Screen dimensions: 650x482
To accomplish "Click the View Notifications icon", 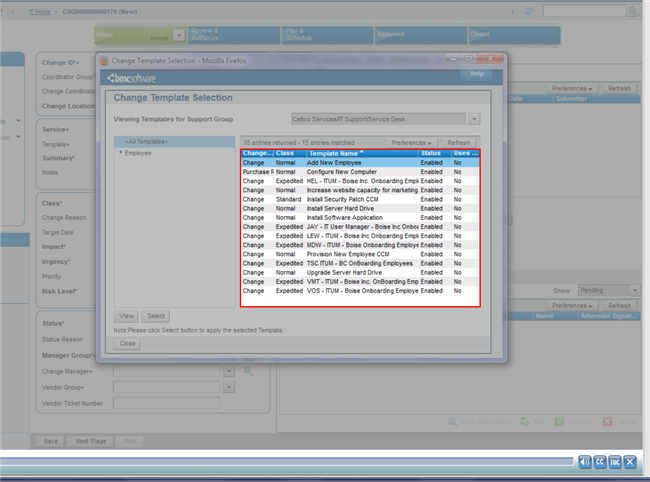I will (x=453, y=421).
